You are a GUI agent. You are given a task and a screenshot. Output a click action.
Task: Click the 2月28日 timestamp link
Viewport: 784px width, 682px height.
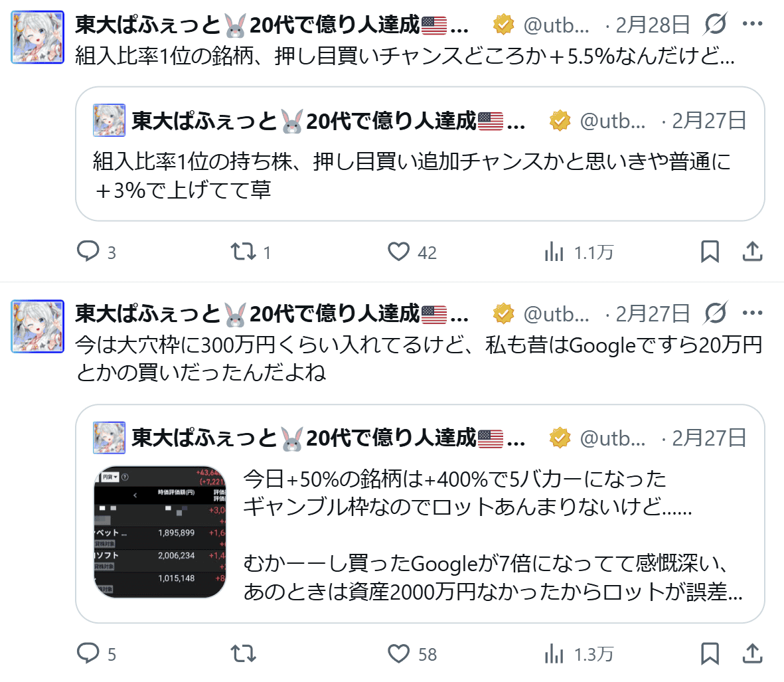pyautogui.click(x=653, y=25)
